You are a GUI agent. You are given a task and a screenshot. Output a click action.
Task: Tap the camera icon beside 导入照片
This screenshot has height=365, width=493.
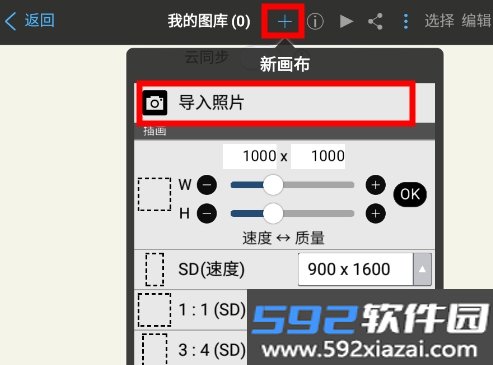155,103
